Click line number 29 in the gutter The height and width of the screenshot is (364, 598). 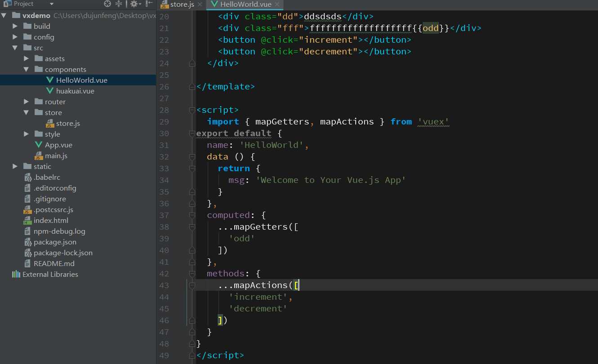click(x=164, y=121)
